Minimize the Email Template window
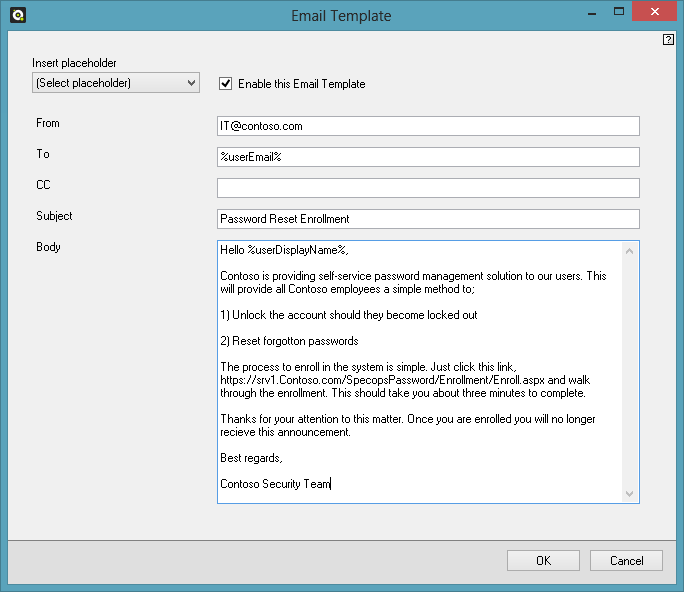The width and height of the screenshot is (684, 592). [592, 13]
